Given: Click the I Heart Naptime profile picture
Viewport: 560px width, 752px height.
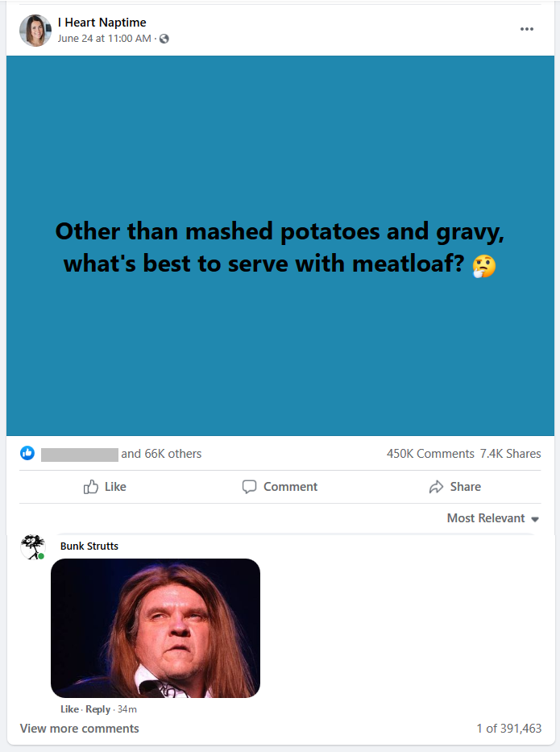Looking at the screenshot, I should pyautogui.click(x=35, y=31).
